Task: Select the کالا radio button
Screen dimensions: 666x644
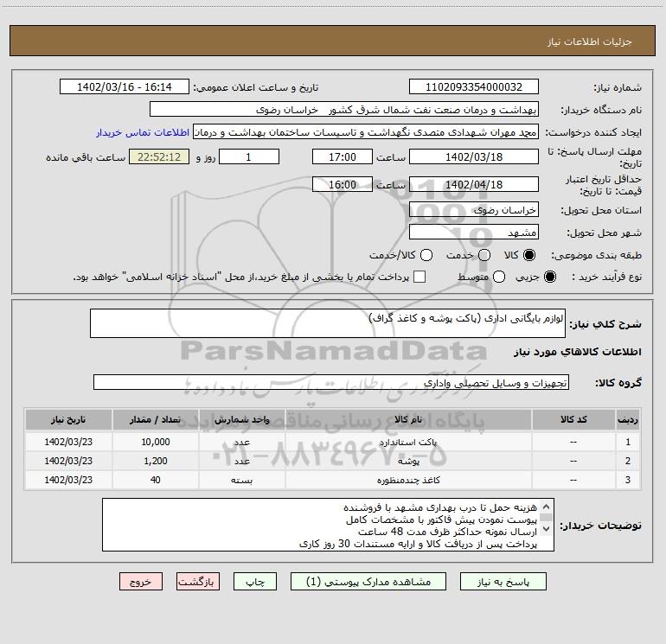Action: point(529,255)
